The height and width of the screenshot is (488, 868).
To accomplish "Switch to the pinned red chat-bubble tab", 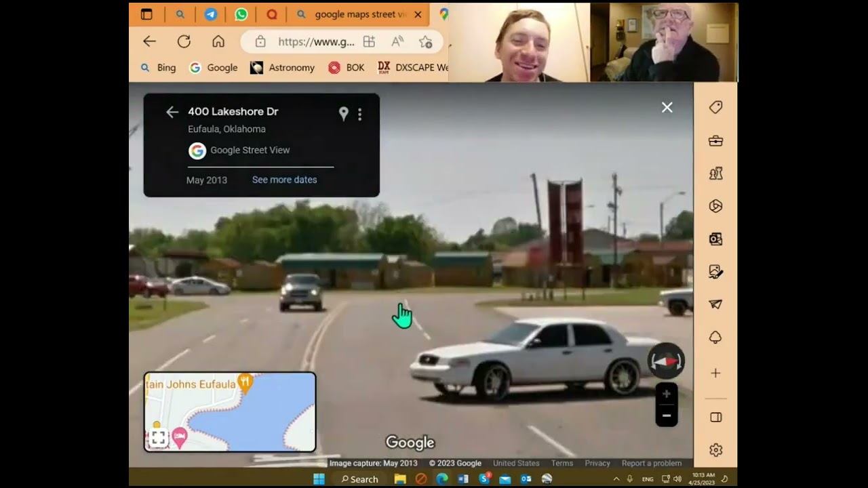I will point(272,14).
